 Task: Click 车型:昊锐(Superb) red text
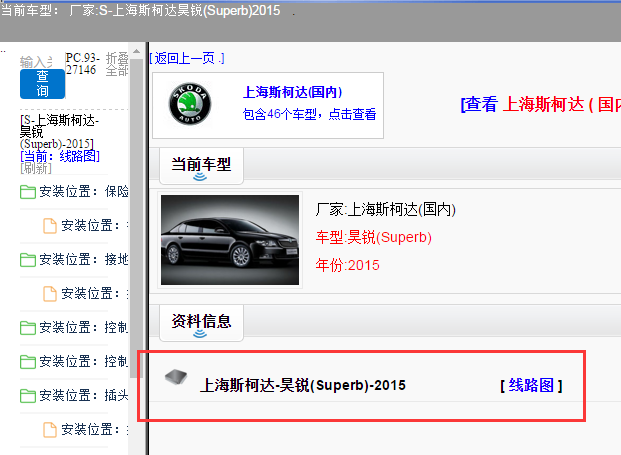(373, 237)
